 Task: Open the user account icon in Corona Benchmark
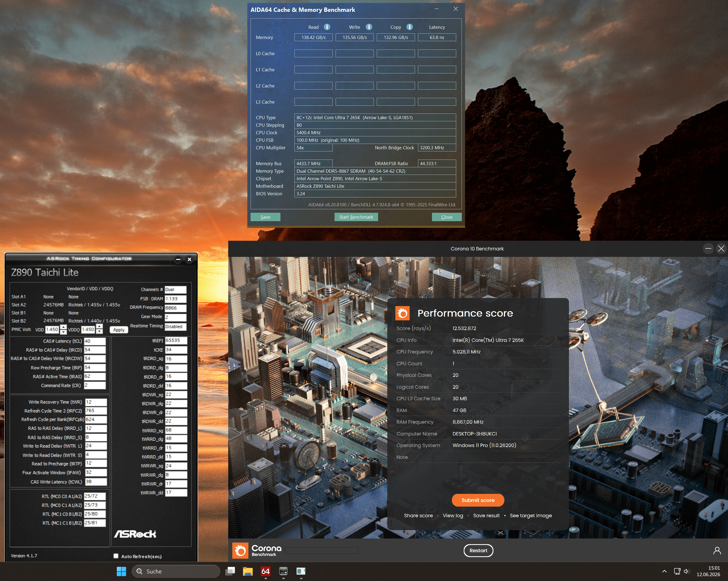pos(717,550)
